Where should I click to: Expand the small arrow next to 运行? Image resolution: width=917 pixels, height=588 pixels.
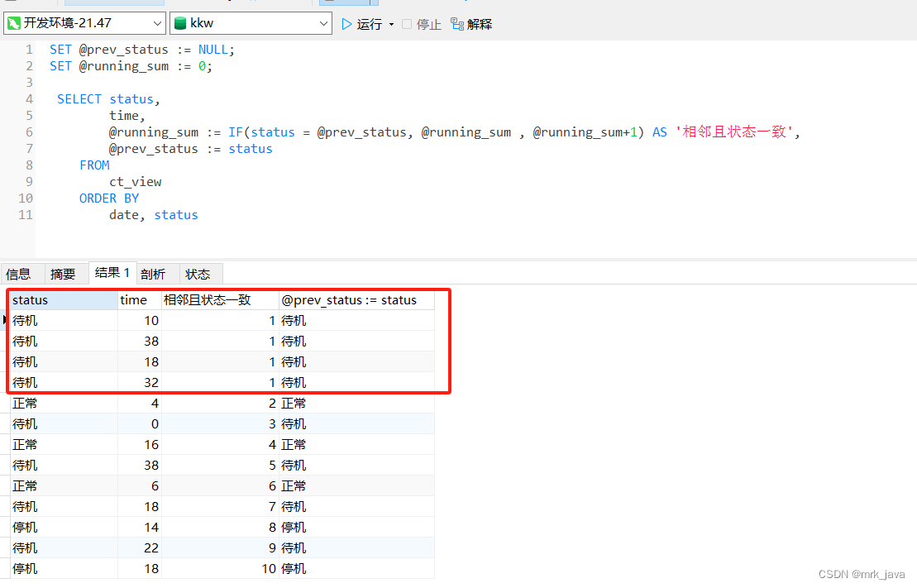coord(391,25)
